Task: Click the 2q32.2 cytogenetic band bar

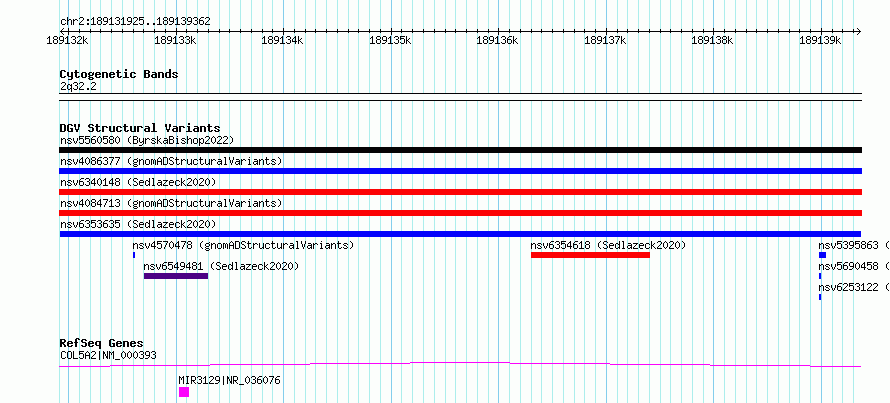Action: click(x=460, y=96)
